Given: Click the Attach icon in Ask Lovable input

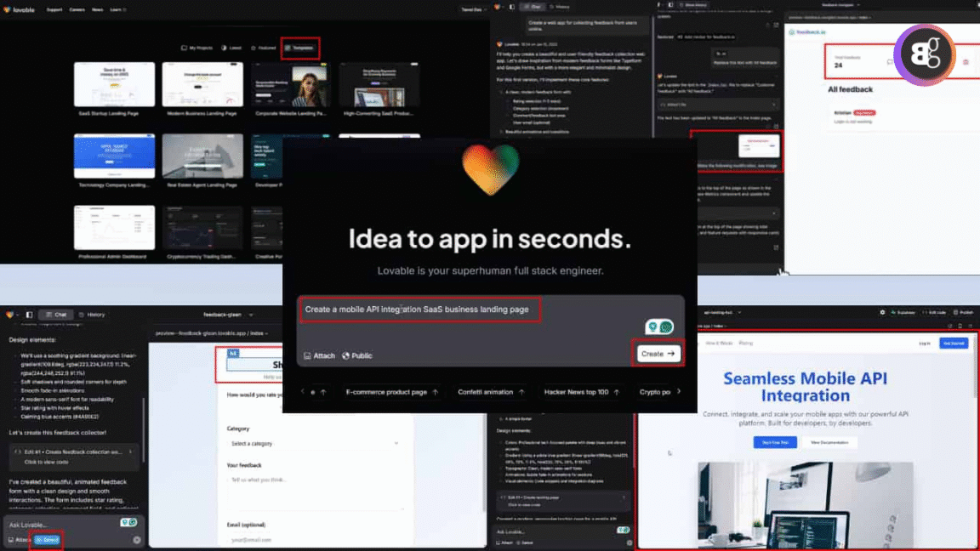Looking at the screenshot, I should (13, 540).
